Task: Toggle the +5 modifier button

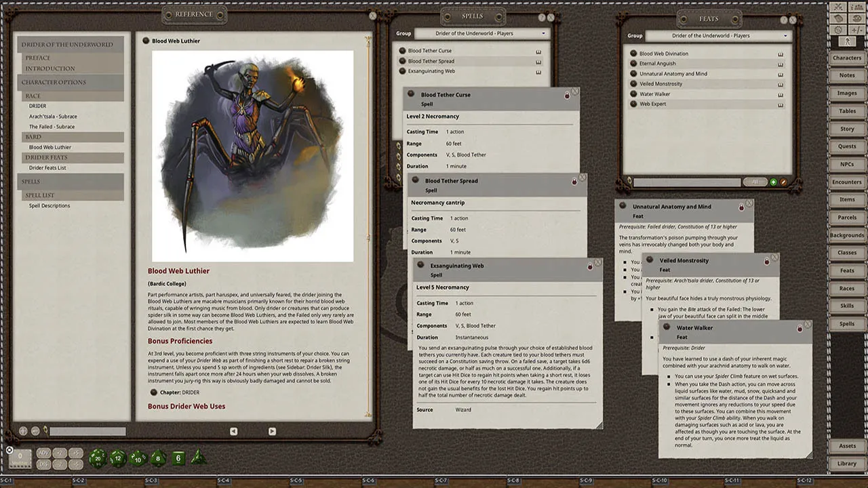Action: (76, 453)
